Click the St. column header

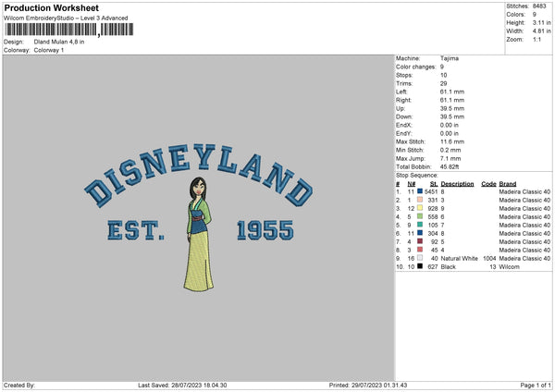pyautogui.click(x=433, y=183)
